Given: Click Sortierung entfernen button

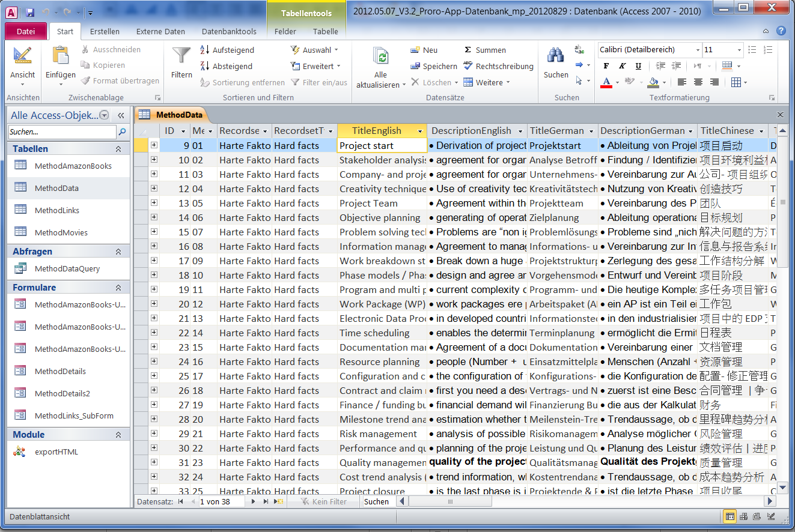Looking at the screenshot, I should click(x=242, y=82).
